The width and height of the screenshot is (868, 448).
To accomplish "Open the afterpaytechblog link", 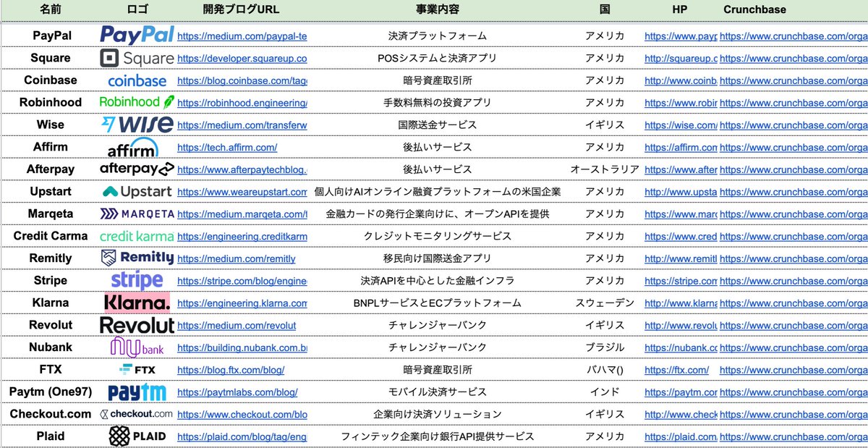I will [242, 169].
